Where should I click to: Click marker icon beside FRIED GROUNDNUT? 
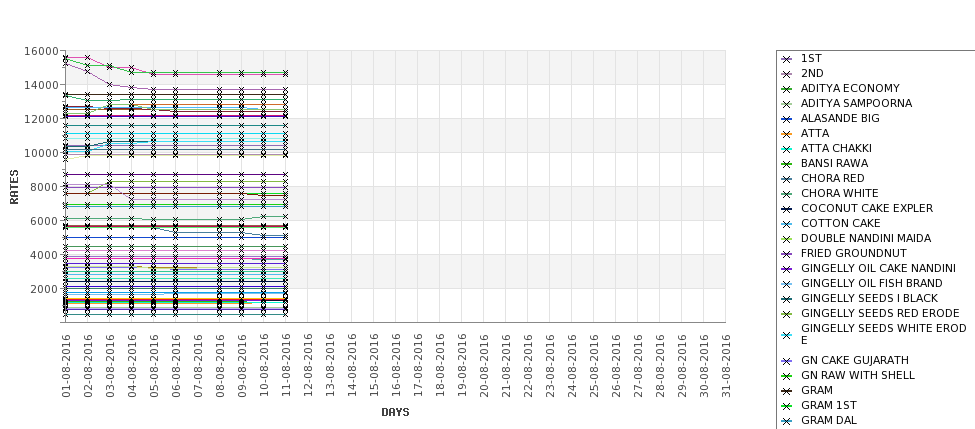point(787,254)
